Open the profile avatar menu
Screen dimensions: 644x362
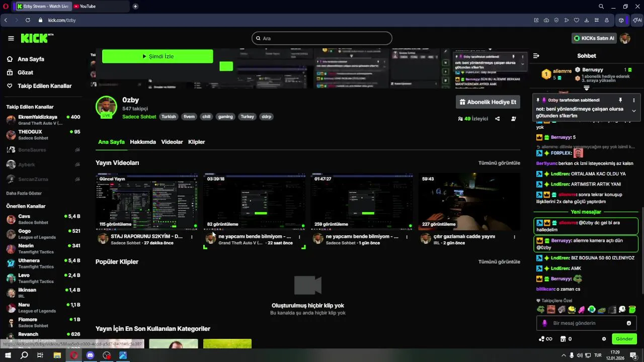click(x=625, y=38)
